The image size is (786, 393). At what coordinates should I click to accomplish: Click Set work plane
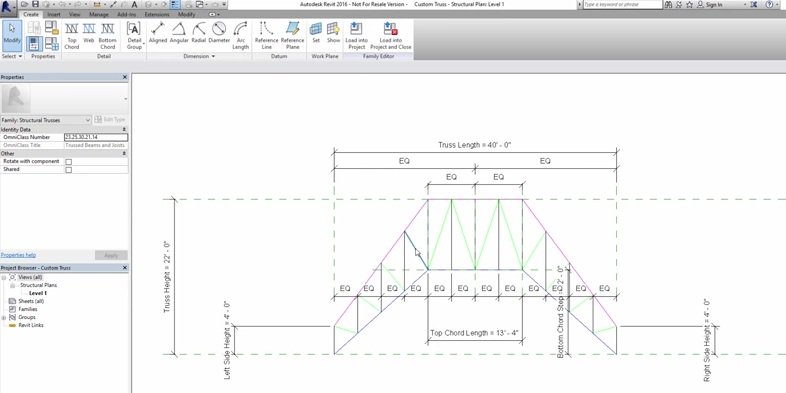tap(316, 33)
